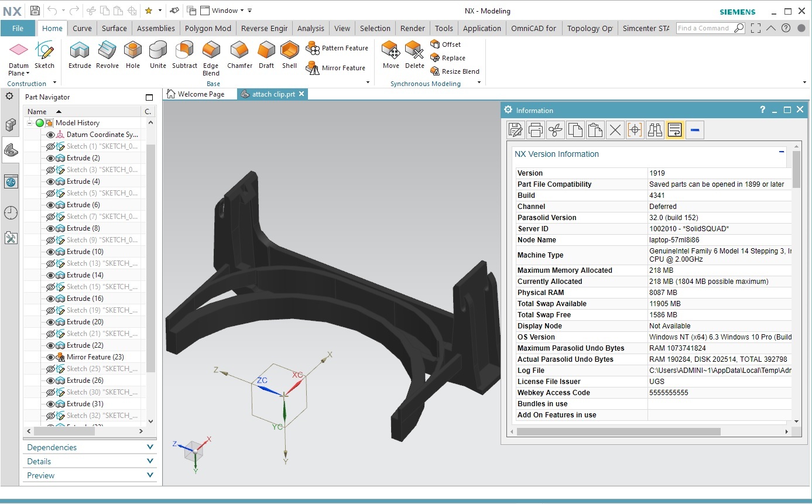Select the Extrude tool in ribbon
812x504 pixels.
pos(80,55)
